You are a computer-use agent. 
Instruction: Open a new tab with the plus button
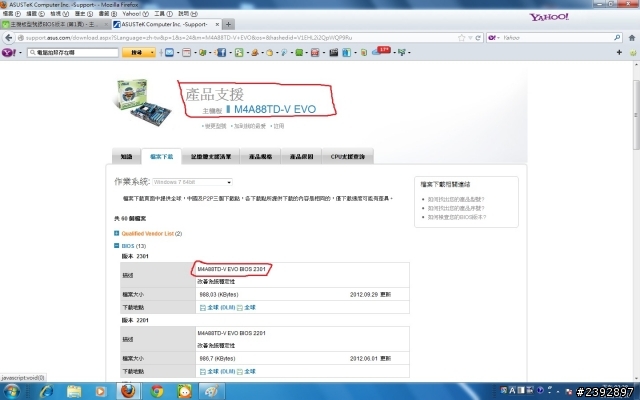click(x=228, y=24)
